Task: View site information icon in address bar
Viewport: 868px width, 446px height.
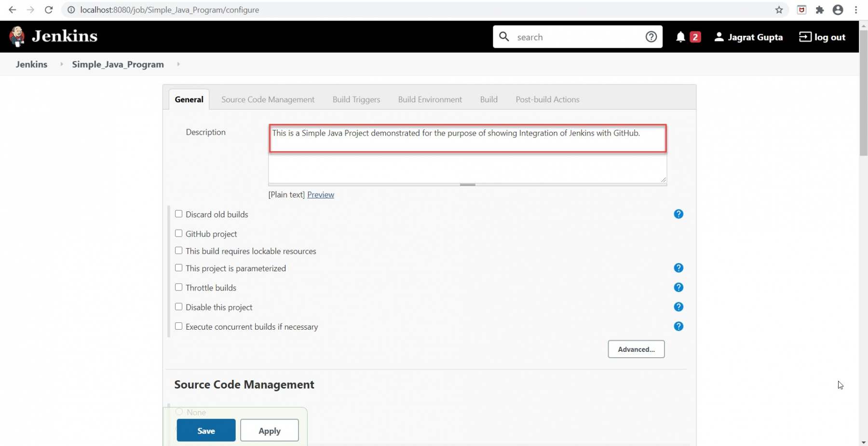Action: click(x=71, y=10)
